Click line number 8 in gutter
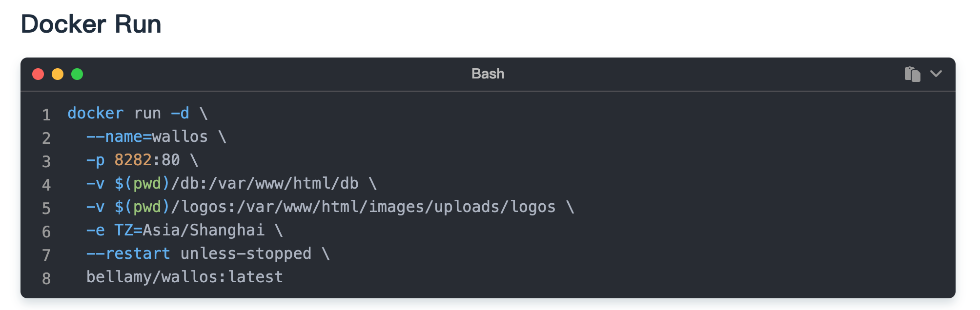This screenshot has height=310, width=980. [x=46, y=278]
